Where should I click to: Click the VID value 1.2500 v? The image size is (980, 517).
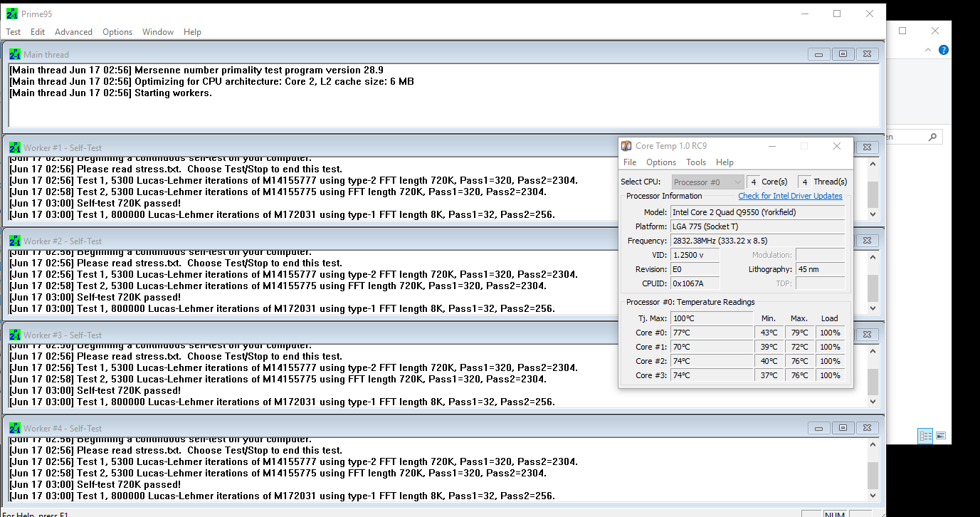695,255
